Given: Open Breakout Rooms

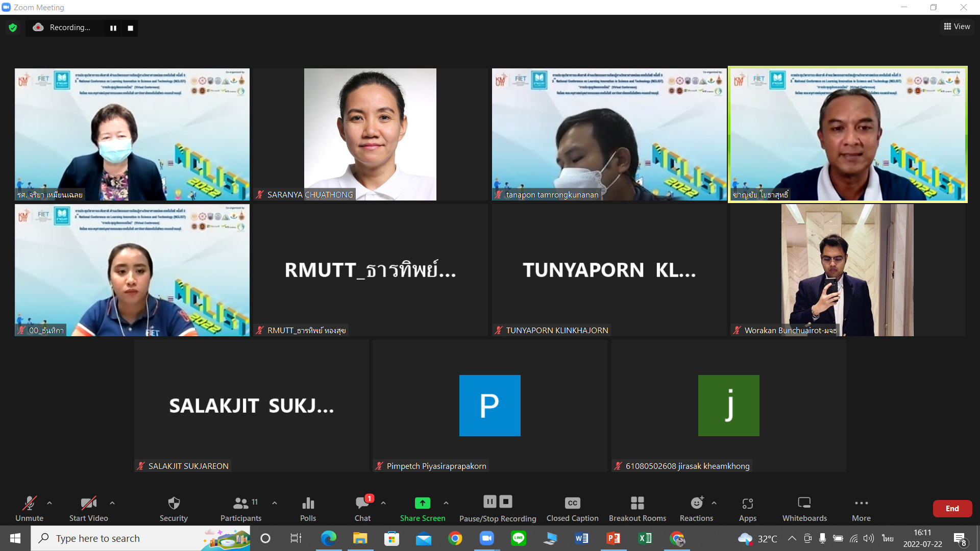Looking at the screenshot, I should click(637, 504).
